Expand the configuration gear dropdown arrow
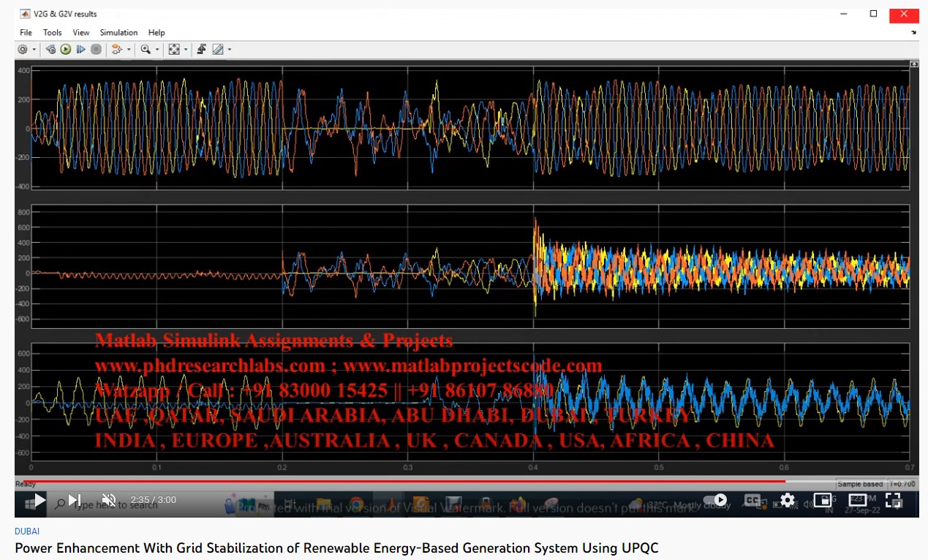 [x=34, y=50]
